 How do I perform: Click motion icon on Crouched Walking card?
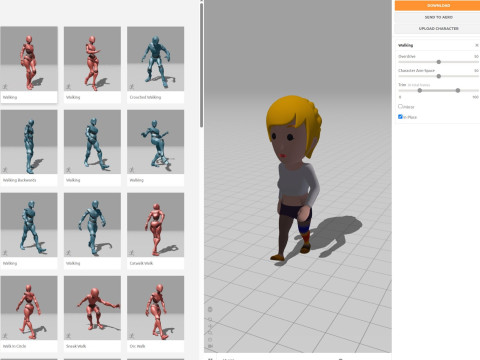point(132,87)
